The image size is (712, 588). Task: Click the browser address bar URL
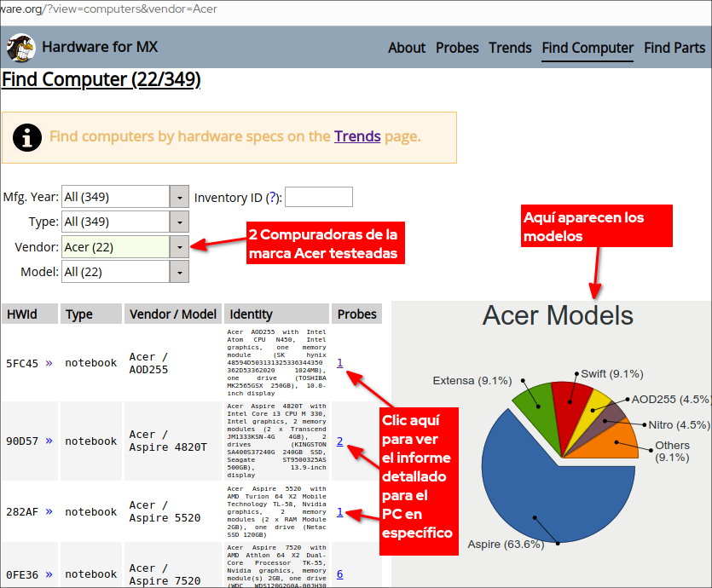108,9
